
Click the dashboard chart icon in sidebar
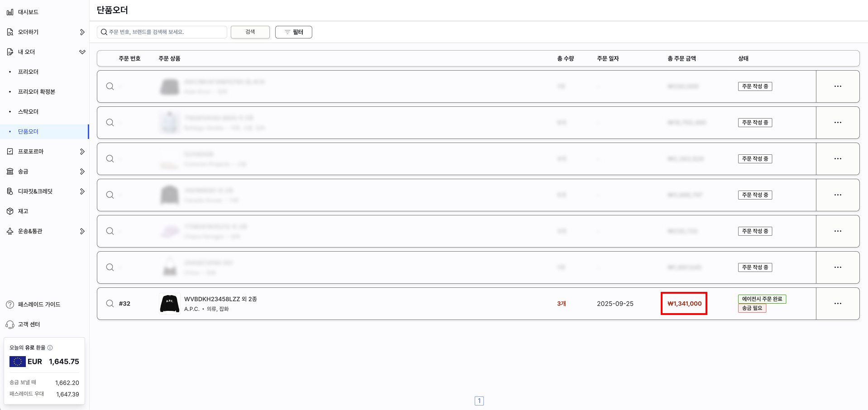pyautogui.click(x=10, y=12)
